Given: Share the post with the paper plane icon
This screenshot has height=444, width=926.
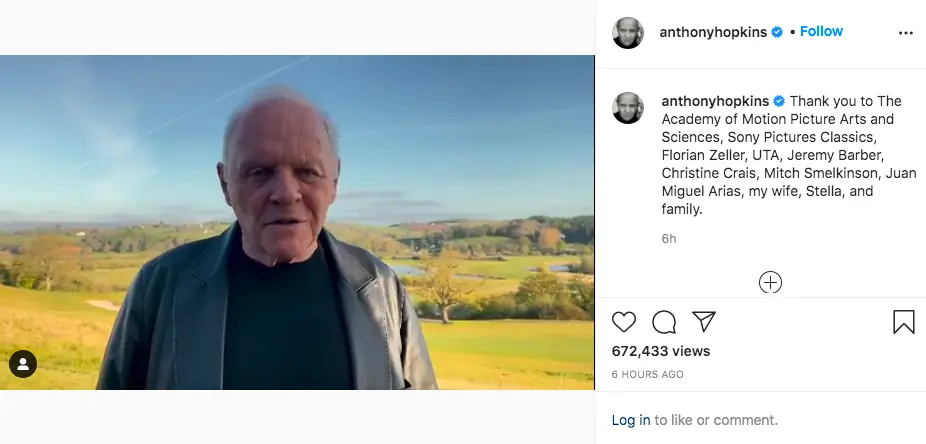Looking at the screenshot, I should (x=704, y=321).
